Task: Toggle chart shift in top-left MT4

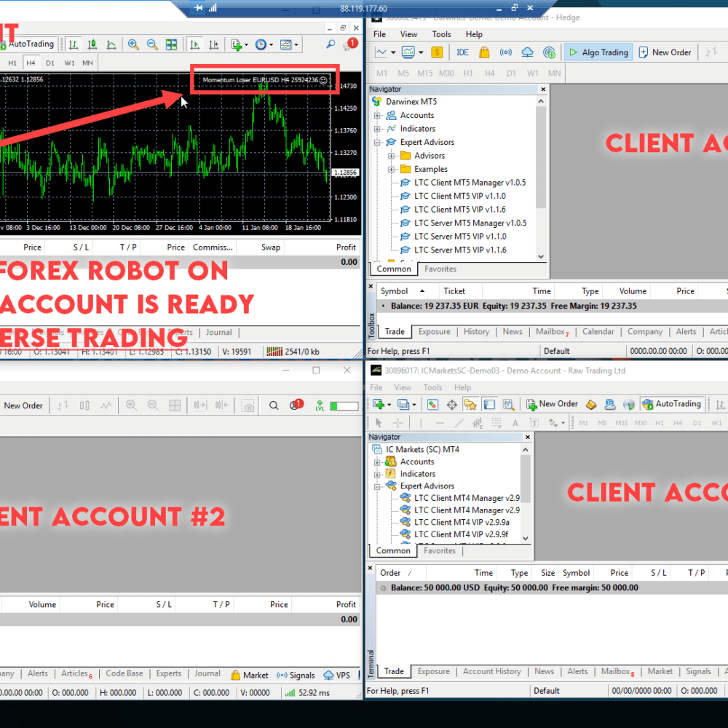Action: coord(213,44)
